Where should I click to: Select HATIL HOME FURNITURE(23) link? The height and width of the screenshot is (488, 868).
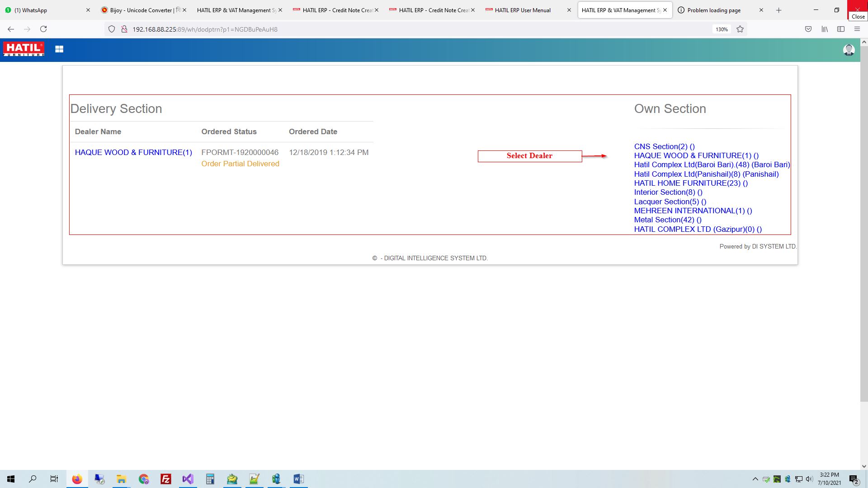pyautogui.click(x=691, y=183)
